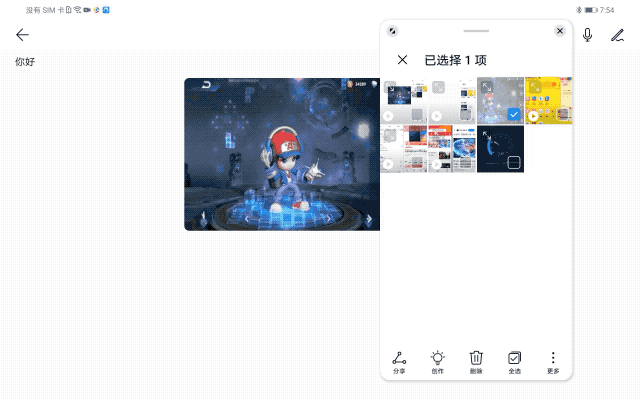The width and height of the screenshot is (640, 400).
Task: Check the box on dark clock thumbnail
Action: (514, 162)
